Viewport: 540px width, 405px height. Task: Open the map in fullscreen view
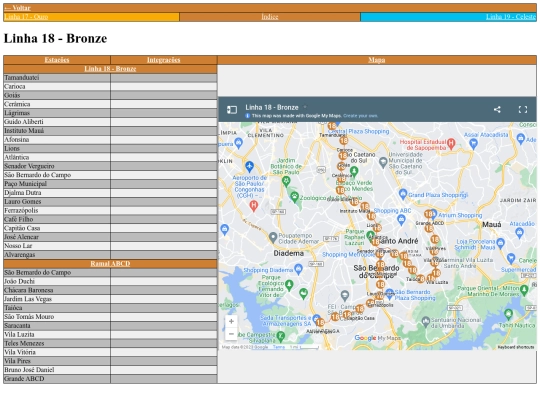(523, 110)
